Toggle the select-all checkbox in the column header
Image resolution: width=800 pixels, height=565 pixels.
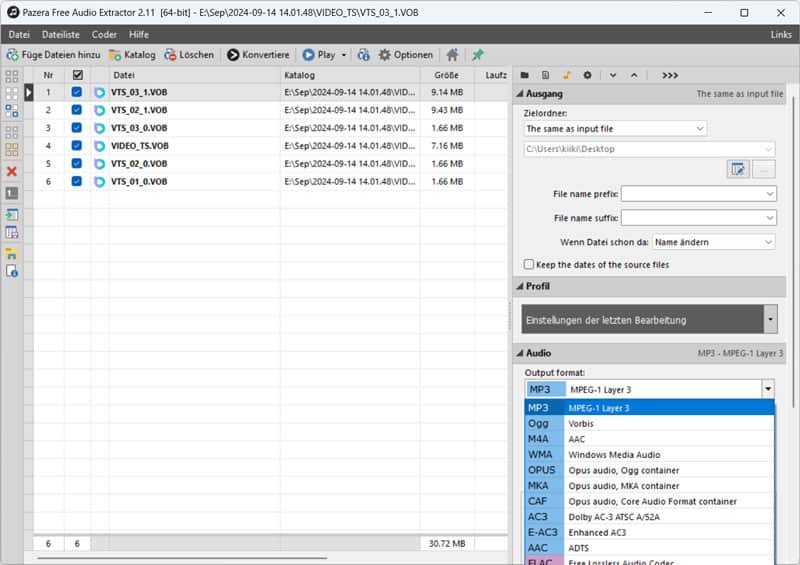pyautogui.click(x=78, y=75)
